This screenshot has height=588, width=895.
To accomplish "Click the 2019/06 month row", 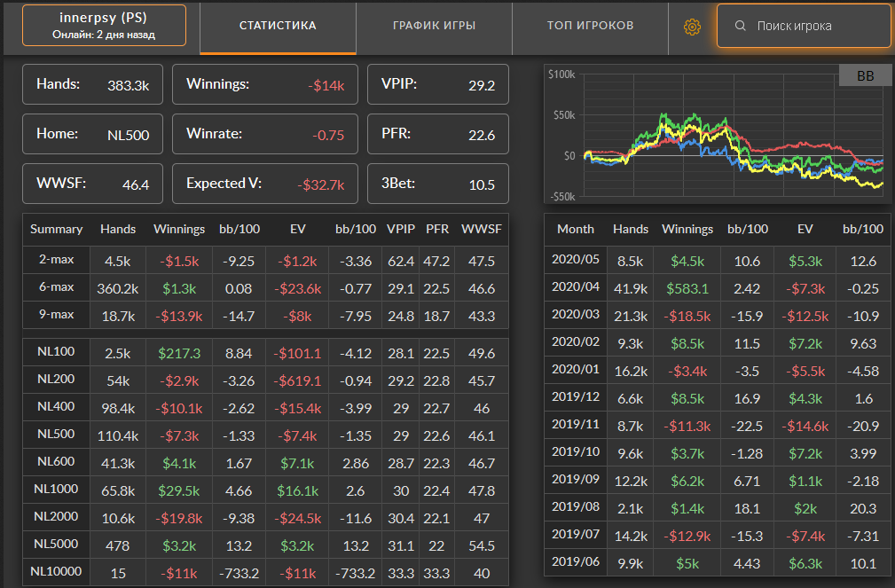I will point(718,561).
